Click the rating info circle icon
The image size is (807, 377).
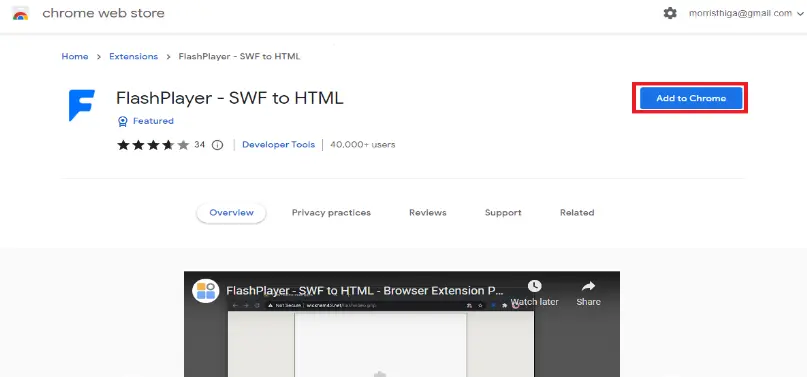click(218, 145)
